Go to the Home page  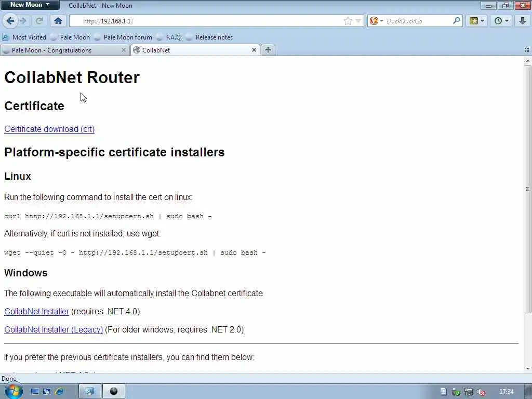coord(58,21)
